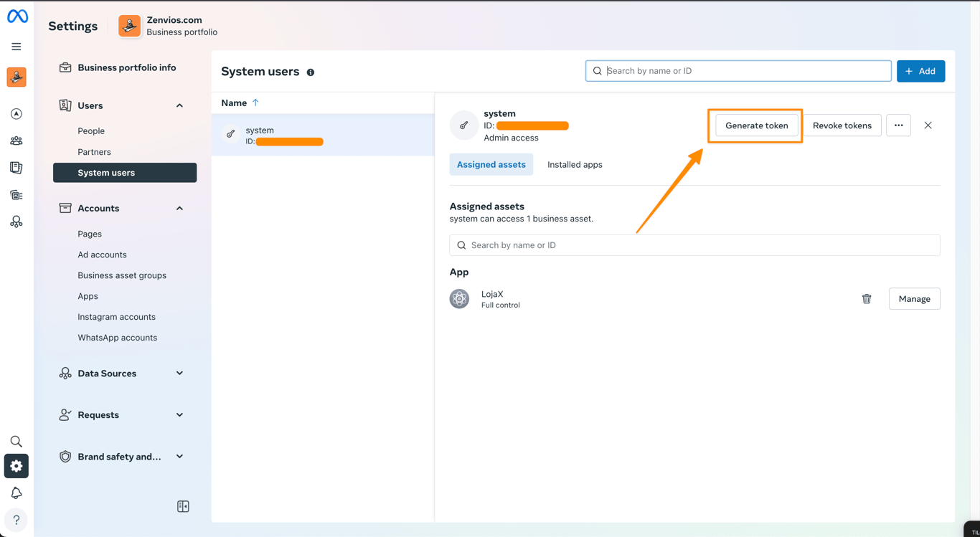This screenshot has width=980, height=537.
Task: Open the more options ellipsis button
Action: (899, 125)
